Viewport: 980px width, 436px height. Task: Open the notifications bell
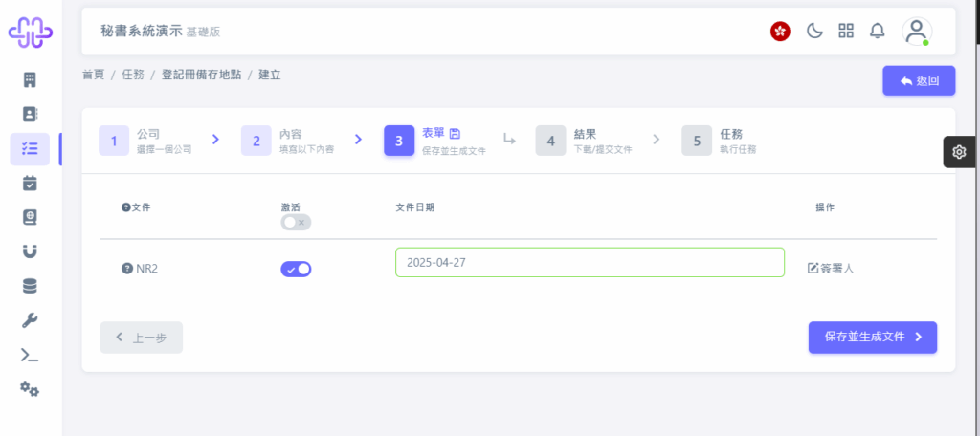(878, 31)
